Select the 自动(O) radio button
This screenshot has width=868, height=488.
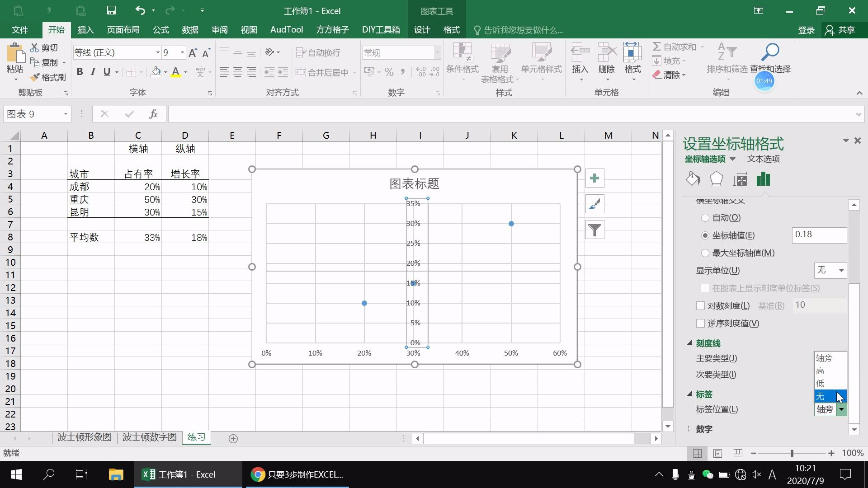[705, 218]
